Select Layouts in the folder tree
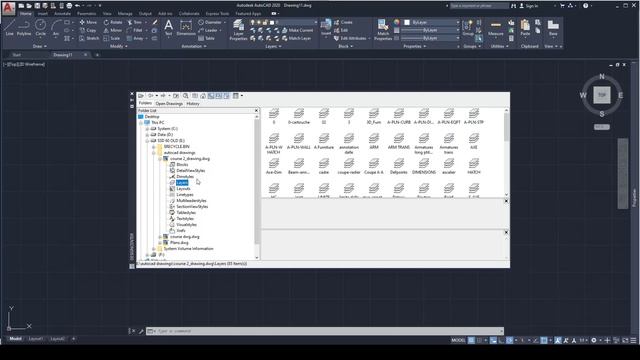640x360 pixels. (183, 189)
